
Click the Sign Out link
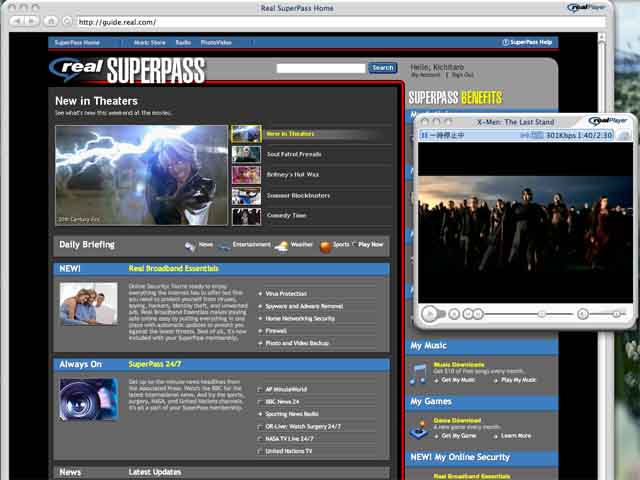pyautogui.click(x=462, y=75)
